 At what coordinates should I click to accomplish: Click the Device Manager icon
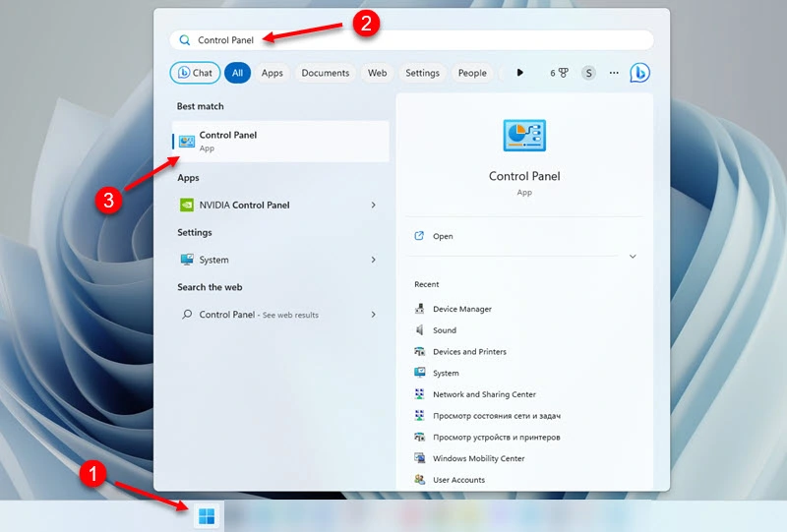(420, 309)
